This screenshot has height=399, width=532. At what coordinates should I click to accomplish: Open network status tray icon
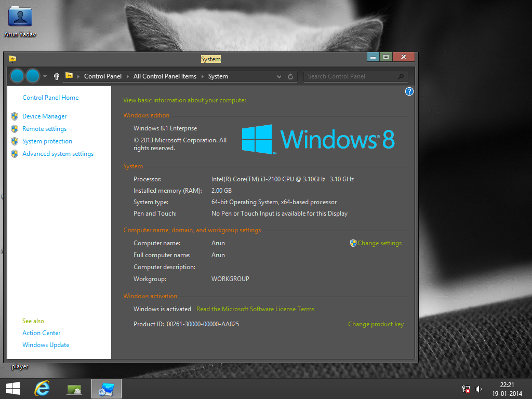(x=466, y=389)
